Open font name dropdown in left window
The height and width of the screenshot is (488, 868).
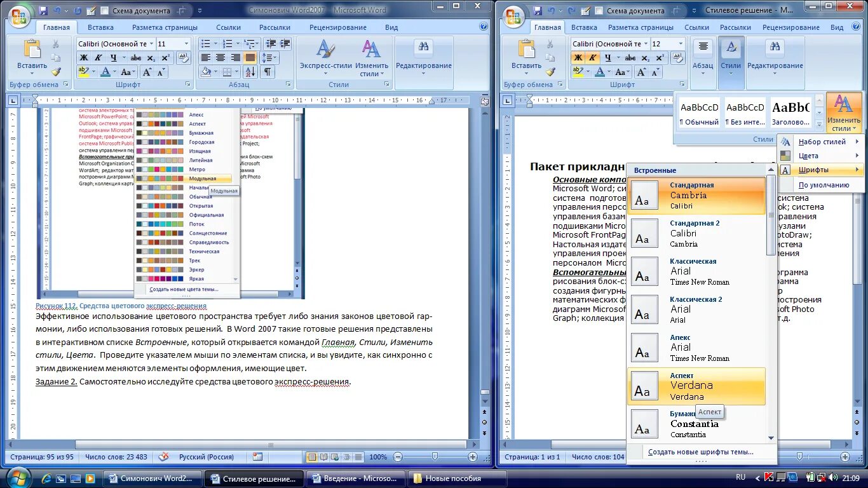(x=151, y=44)
